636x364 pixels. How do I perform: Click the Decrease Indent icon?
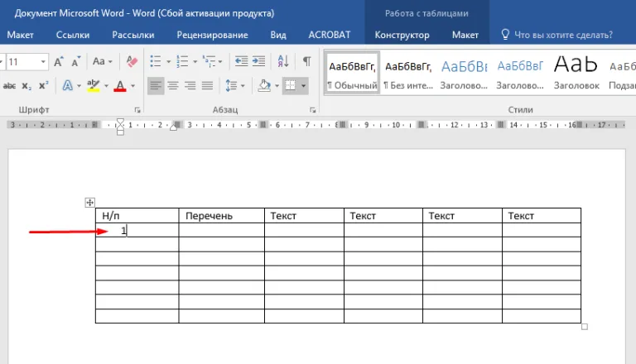pyautogui.click(x=241, y=61)
